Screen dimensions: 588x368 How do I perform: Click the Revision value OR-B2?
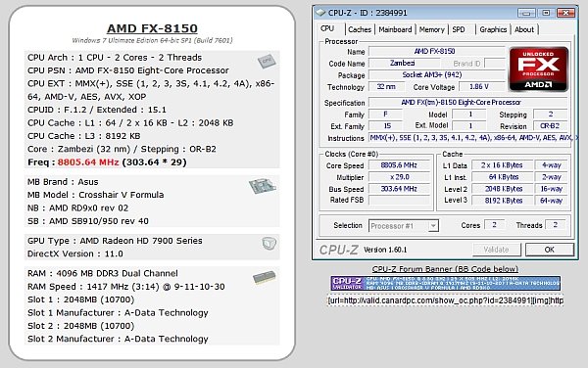coord(550,126)
